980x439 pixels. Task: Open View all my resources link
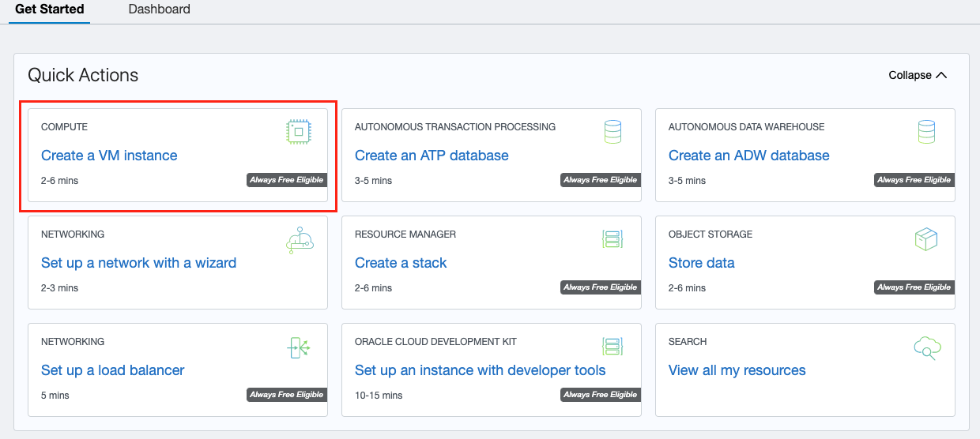(737, 370)
